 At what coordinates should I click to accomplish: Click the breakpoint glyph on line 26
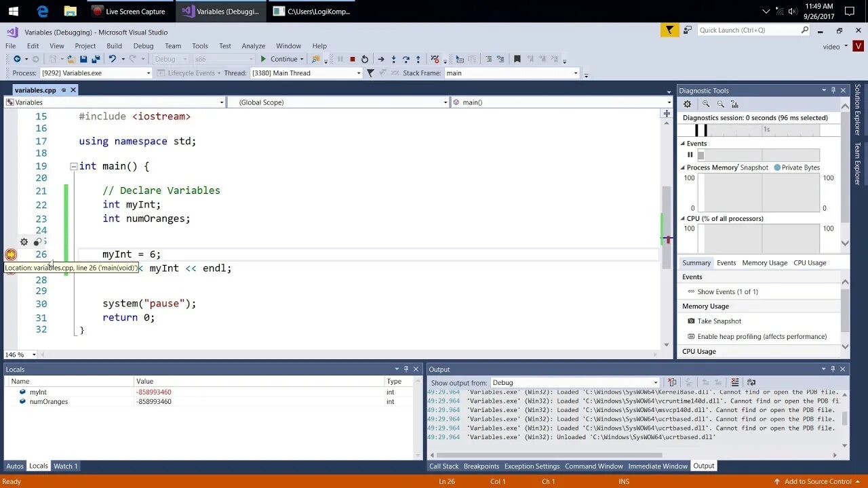[x=11, y=254]
